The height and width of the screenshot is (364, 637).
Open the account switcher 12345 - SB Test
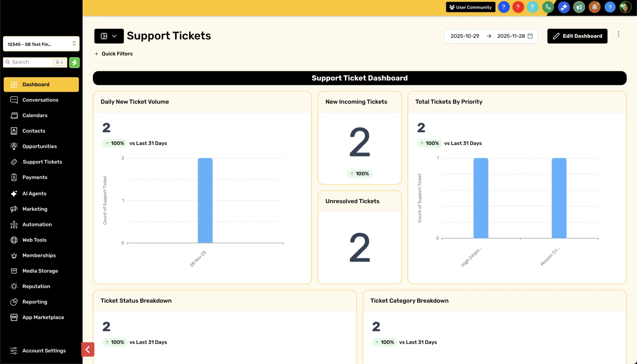[41, 44]
